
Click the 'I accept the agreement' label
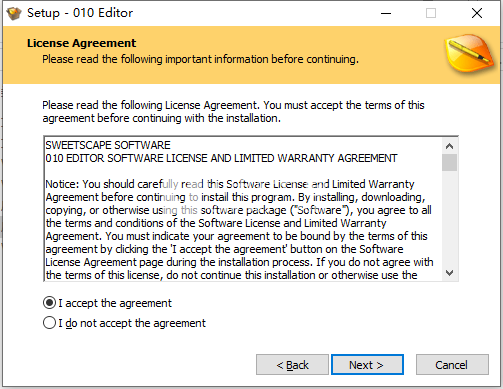click(115, 303)
